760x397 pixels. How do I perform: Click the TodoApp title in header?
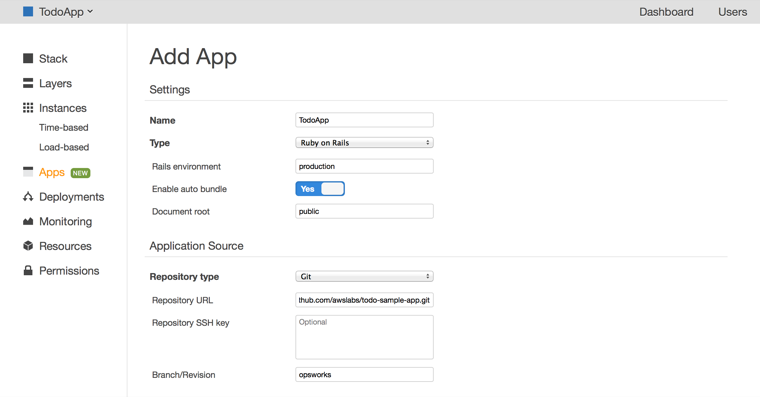[61, 12]
